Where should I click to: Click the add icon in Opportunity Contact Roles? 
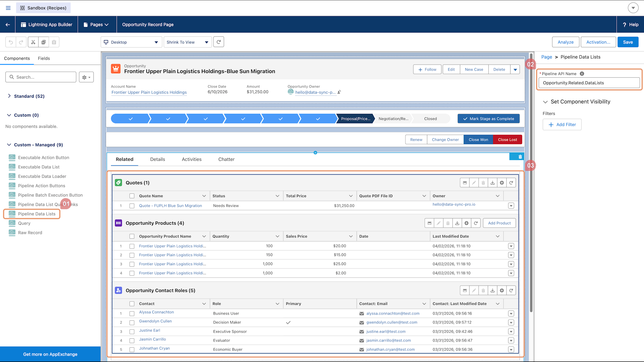(x=502, y=290)
